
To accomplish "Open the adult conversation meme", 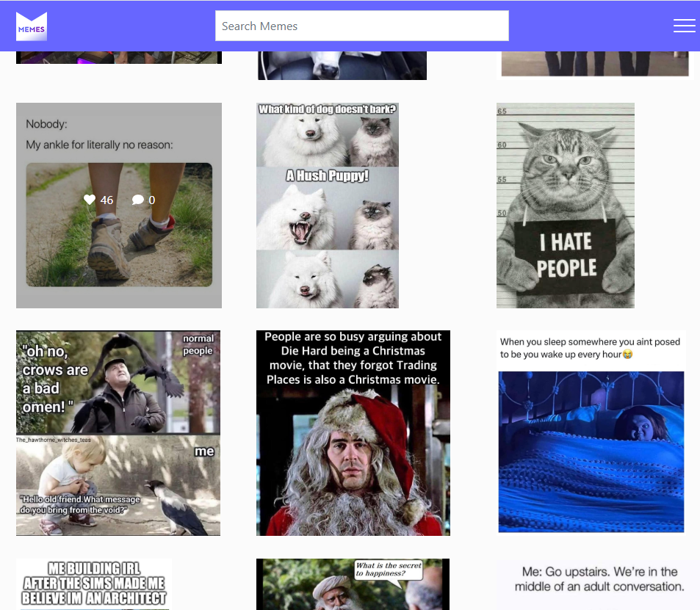I will [x=598, y=584].
